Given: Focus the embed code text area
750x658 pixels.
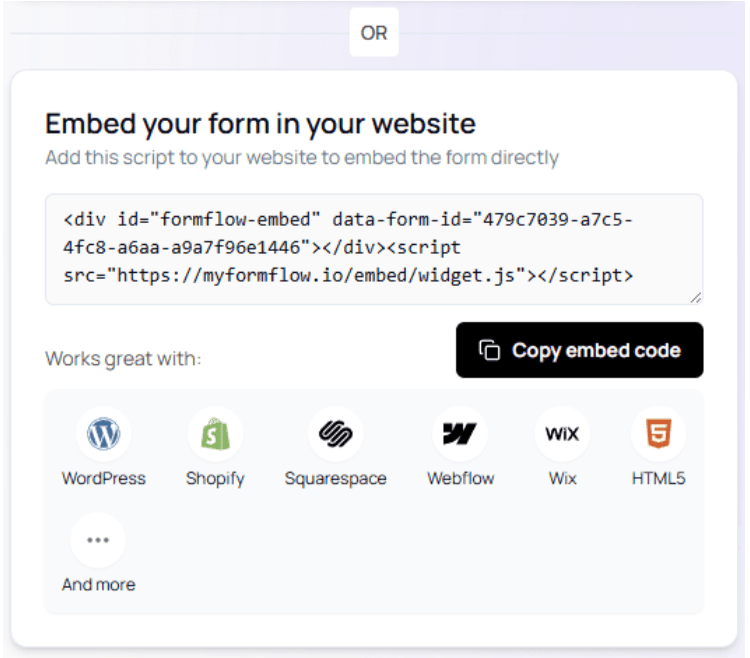Looking at the screenshot, I should pyautogui.click(x=374, y=249).
